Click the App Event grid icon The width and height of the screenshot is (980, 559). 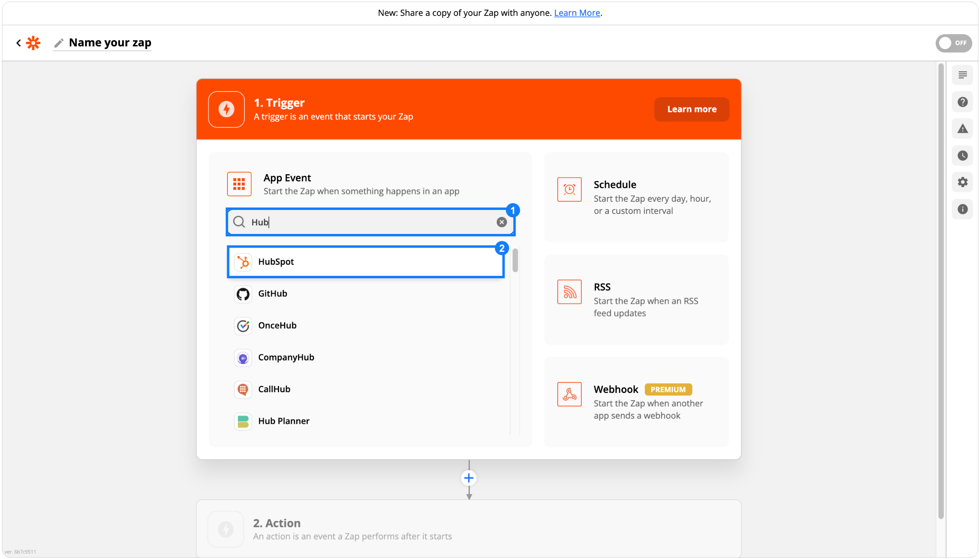(x=239, y=184)
